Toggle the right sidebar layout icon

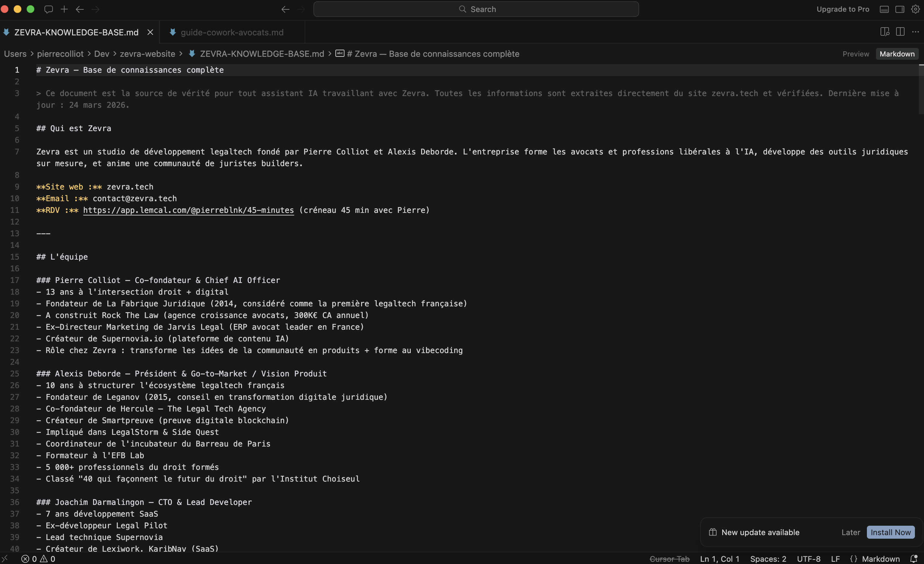click(x=900, y=9)
